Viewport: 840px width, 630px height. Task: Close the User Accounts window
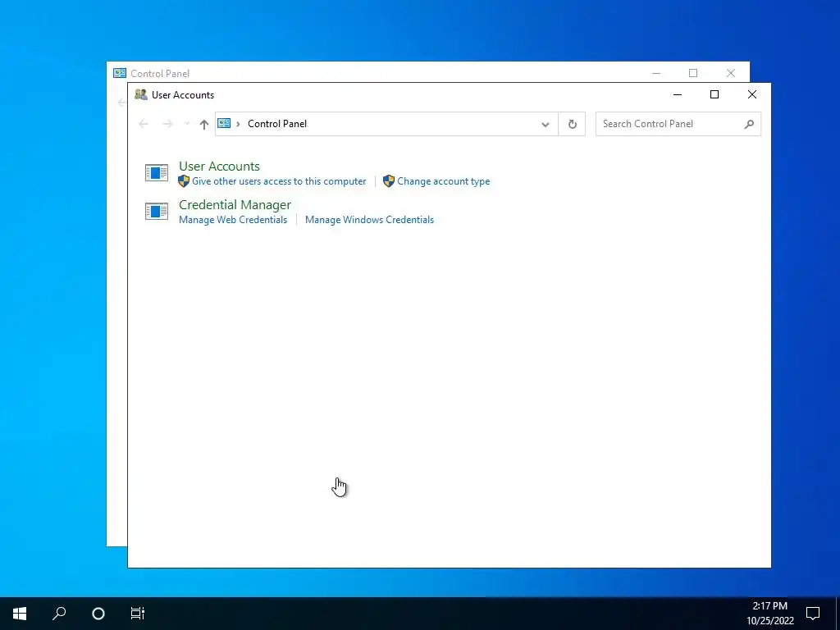click(752, 95)
